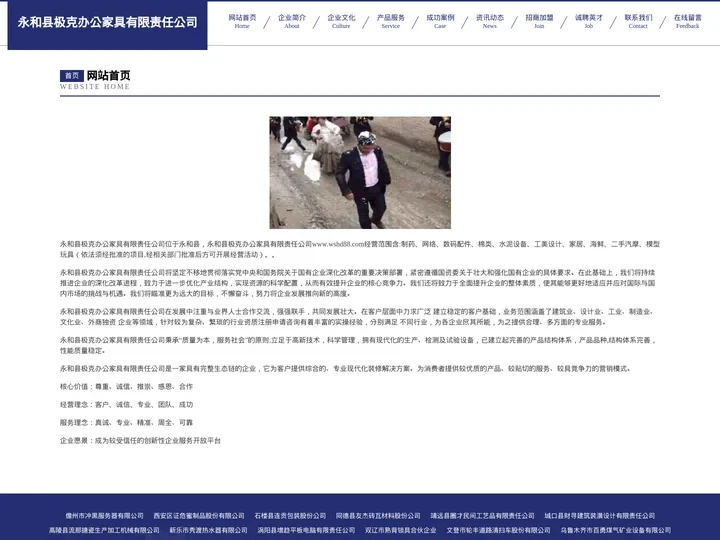Click the street photo in the article
The width and height of the screenshot is (720, 540).
pyautogui.click(x=360, y=172)
